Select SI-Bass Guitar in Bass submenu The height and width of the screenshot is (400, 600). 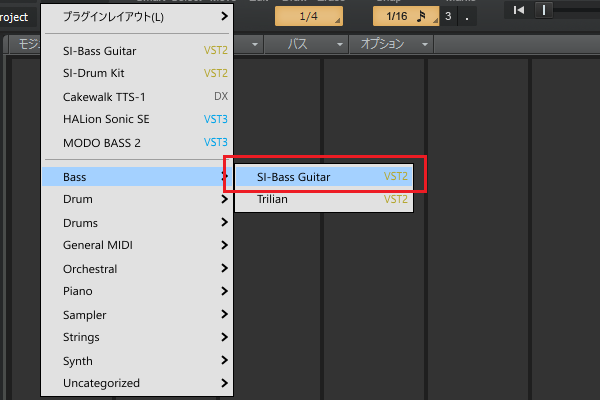tap(324, 177)
